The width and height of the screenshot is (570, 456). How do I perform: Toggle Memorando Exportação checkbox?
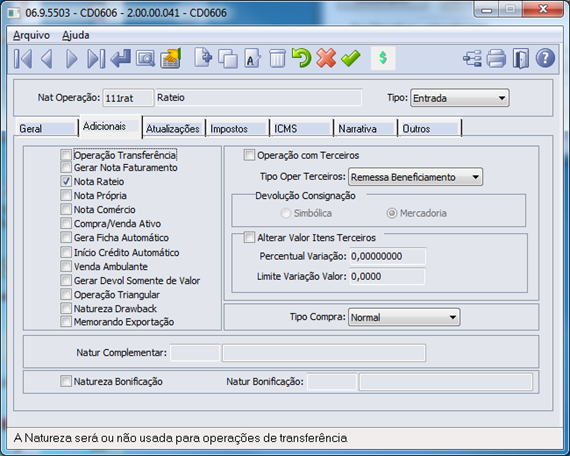[66, 322]
